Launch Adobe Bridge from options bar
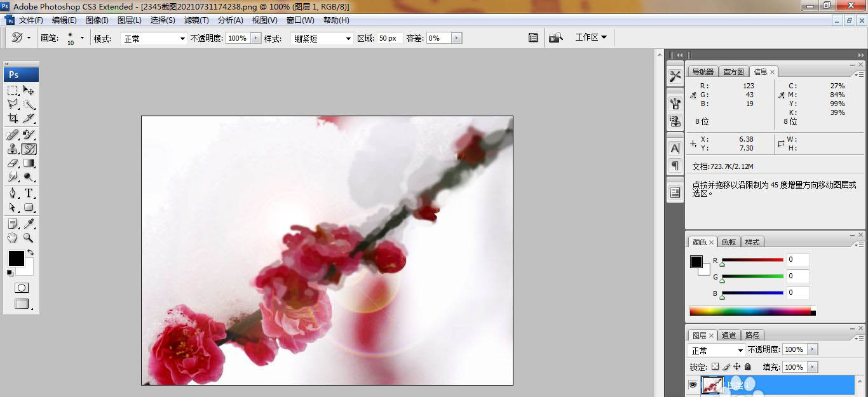This screenshot has height=397, width=868. pyautogui.click(x=556, y=38)
